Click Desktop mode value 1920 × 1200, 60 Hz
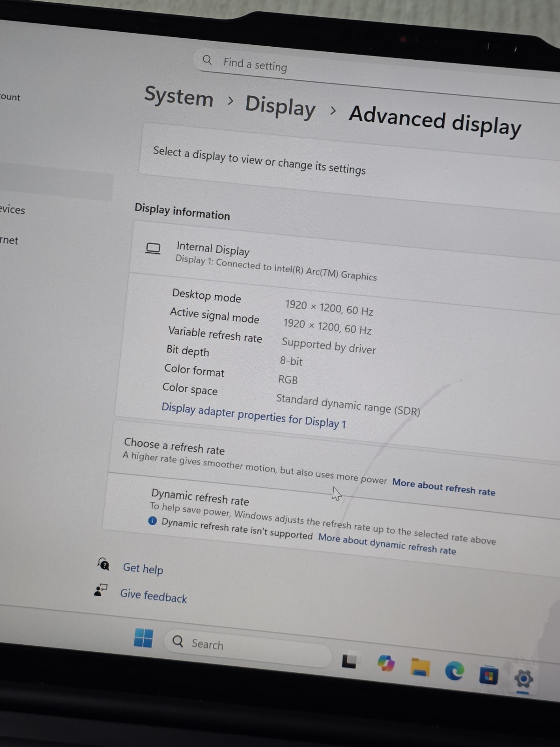 (329, 308)
